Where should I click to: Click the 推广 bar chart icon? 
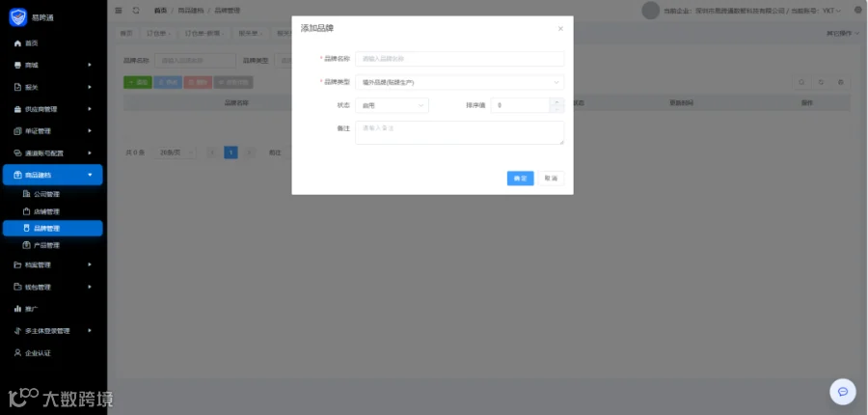click(17, 309)
